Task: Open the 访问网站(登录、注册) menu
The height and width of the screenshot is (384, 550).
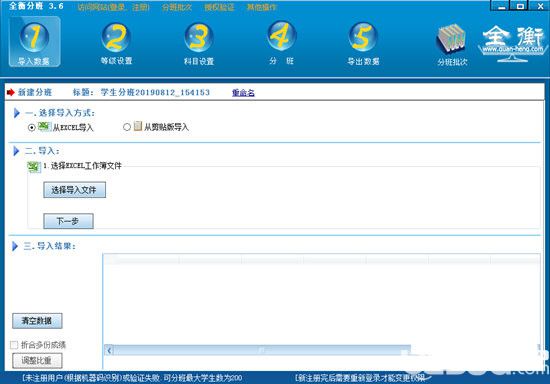Action: point(113,7)
